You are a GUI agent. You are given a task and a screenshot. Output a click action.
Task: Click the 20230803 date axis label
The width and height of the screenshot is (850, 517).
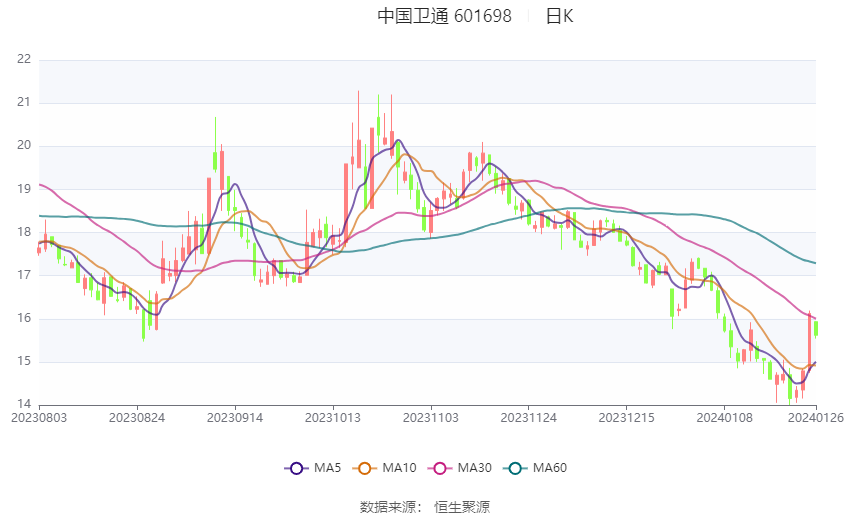click(x=39, y=418)
